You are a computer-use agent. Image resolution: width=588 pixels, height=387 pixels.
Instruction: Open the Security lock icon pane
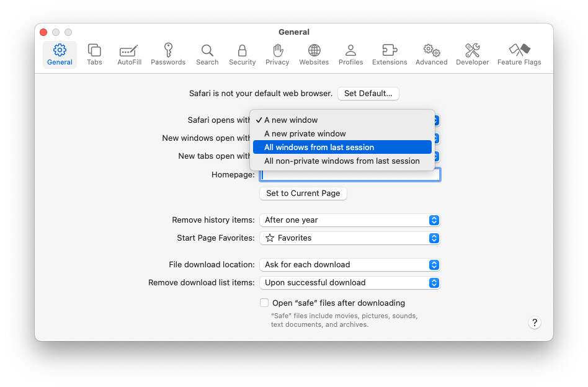tap(242, 55)
